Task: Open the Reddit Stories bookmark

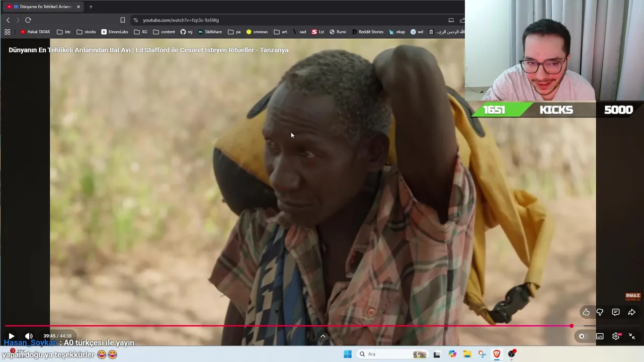Action: [367, 32]
